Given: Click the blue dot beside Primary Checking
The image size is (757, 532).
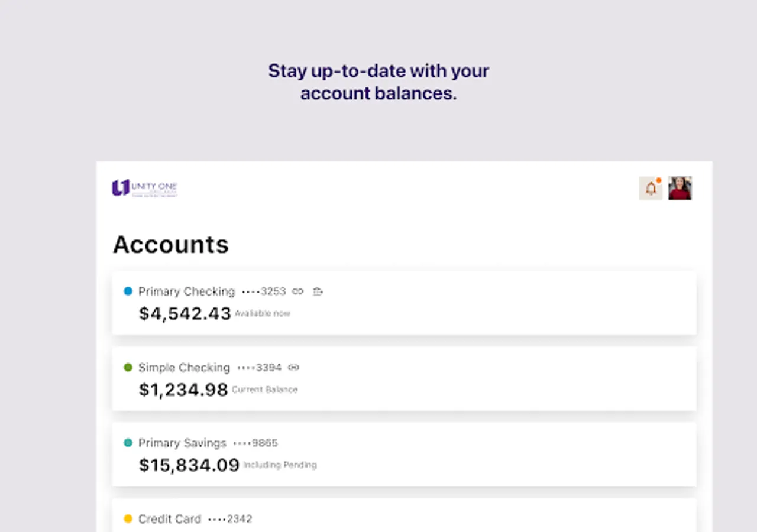Looking at the screenshot, I should (x=128, y=291).
